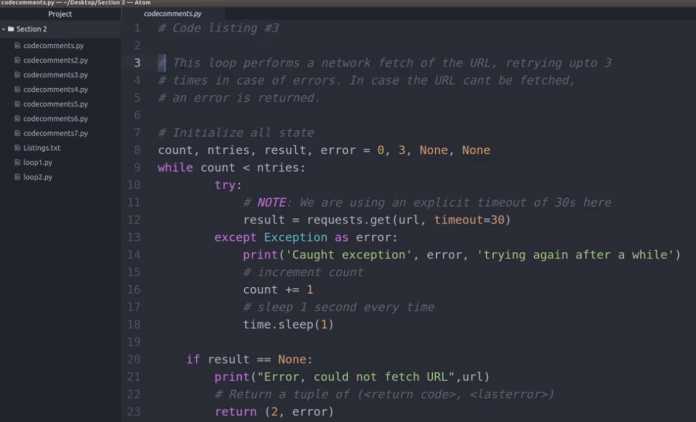Click the 'count += 1' statement
Image resolution: width=696 pixels, height=422 pixels.
[x=278, y=290]
